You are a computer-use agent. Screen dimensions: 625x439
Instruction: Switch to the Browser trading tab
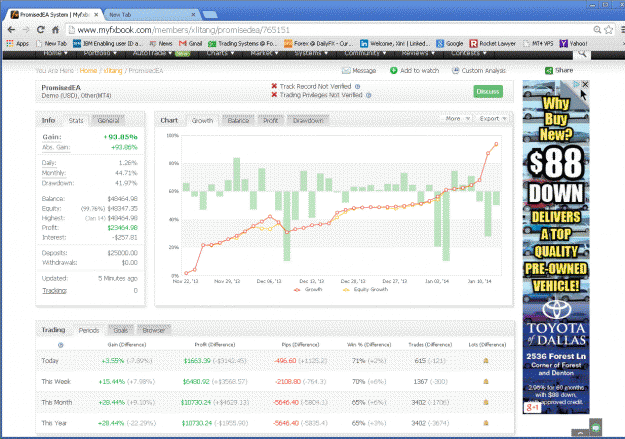coord(153,330)
